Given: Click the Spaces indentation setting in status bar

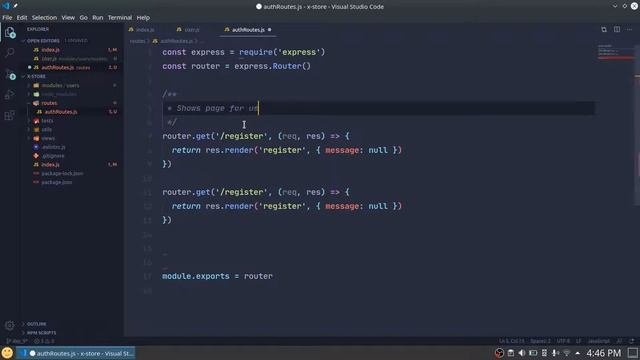Looking at the screenshot, I should pyautogui.click(x=540, y=341).
